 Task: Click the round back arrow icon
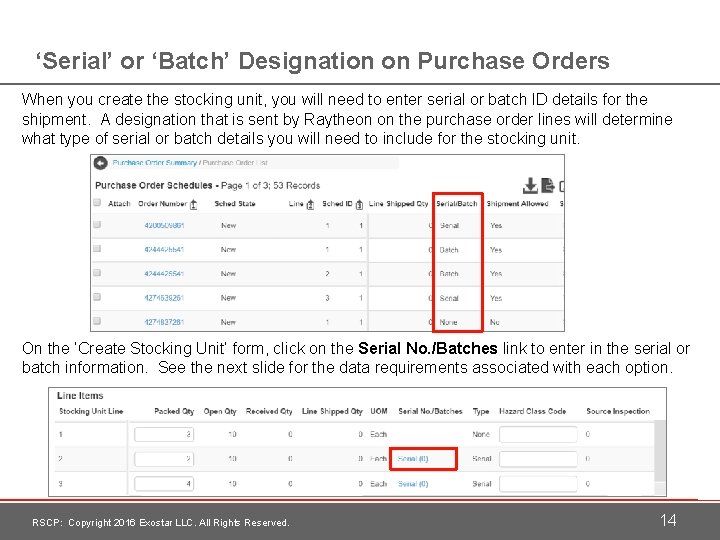click(100, 163)
